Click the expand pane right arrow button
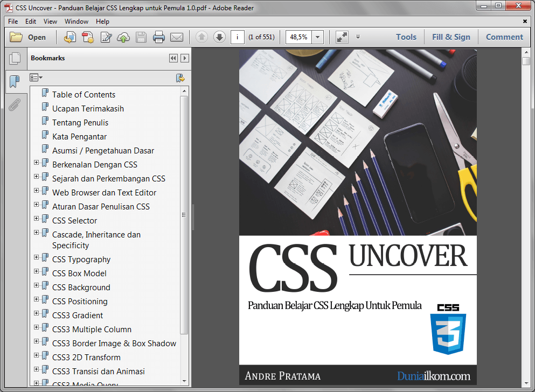The image size is (535, 392). click(x=185, y=58)
